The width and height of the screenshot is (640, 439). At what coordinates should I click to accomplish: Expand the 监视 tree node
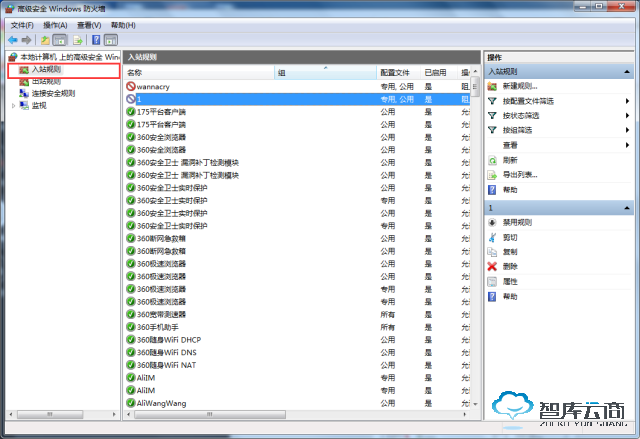[x=13, y=106]
